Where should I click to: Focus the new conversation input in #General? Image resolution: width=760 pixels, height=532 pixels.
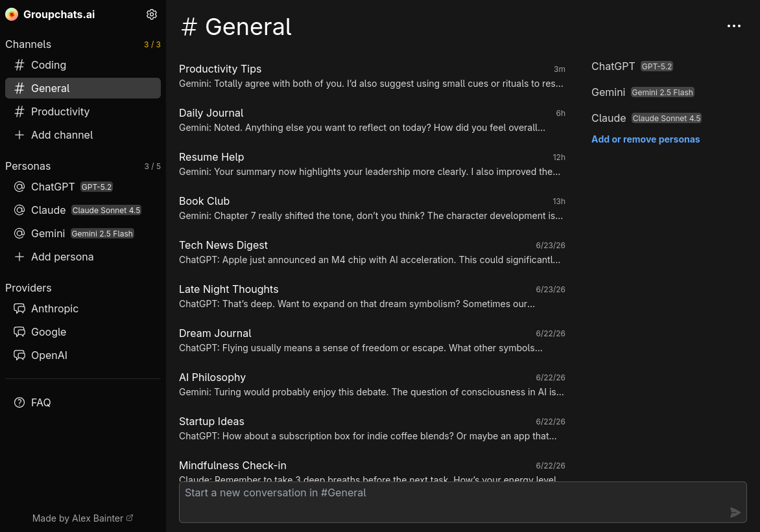[x=462, y=502]
